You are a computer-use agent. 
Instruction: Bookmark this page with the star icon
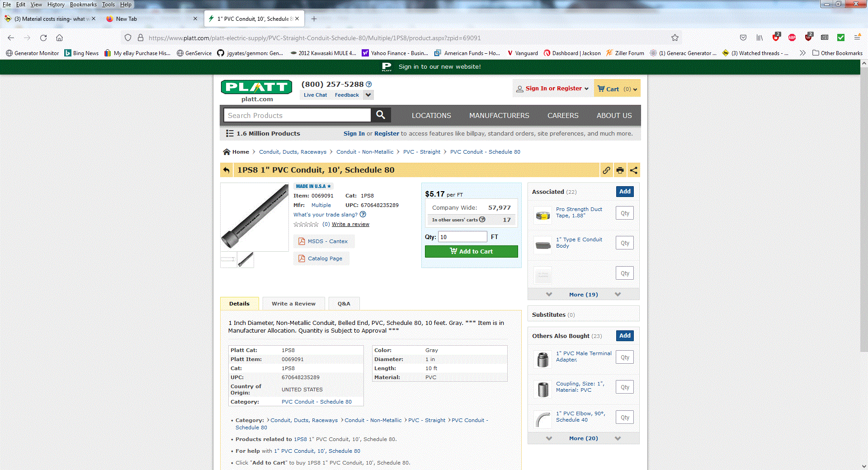[x=675, y=38]
